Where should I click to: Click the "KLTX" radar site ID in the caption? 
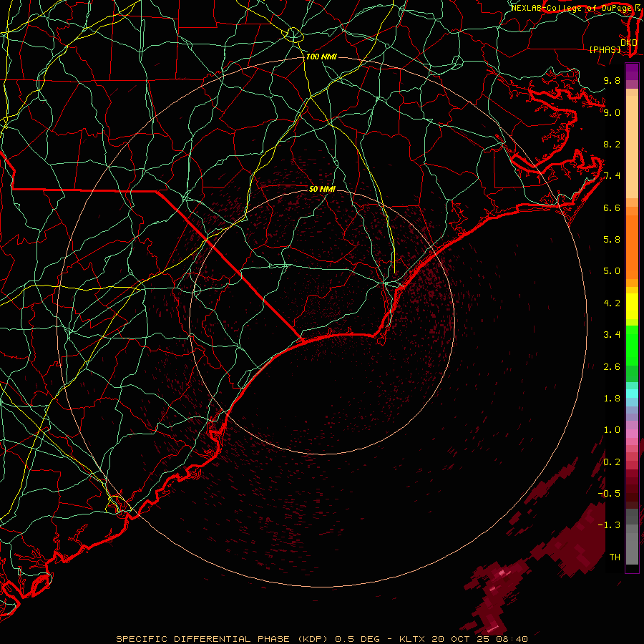412,639
